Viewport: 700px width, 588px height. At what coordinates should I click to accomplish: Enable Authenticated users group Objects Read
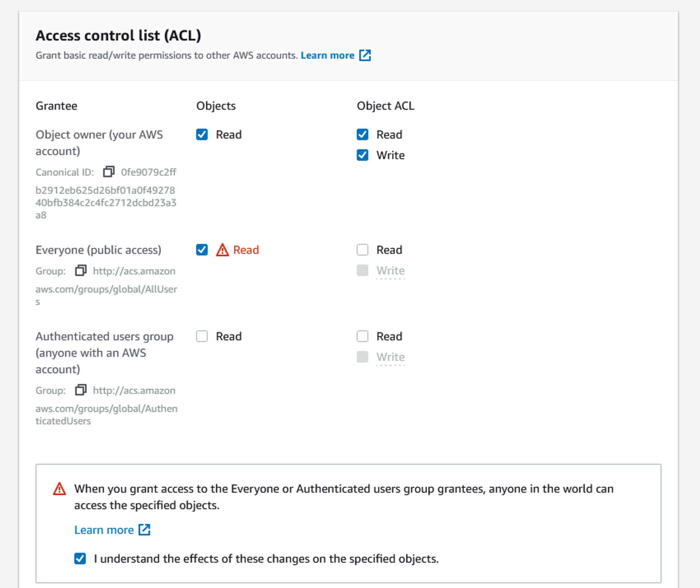pos(202,336)
